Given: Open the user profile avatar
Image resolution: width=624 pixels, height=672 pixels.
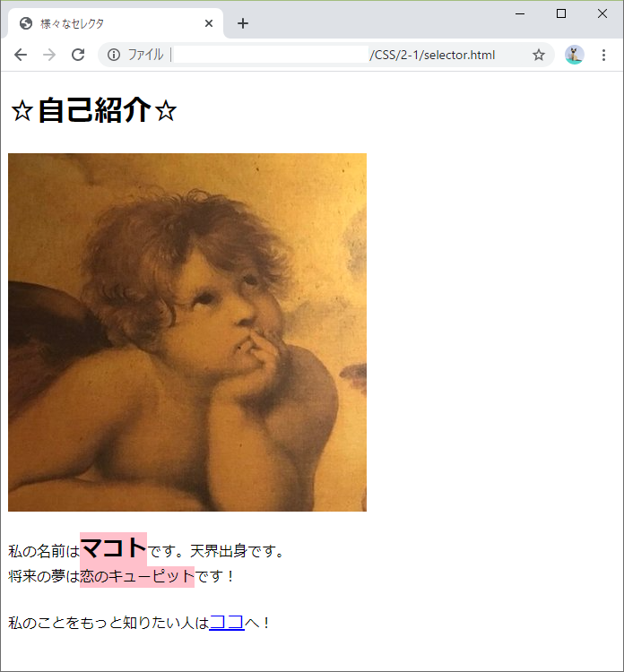Looking at the screenshot, I should click(575, 55).
